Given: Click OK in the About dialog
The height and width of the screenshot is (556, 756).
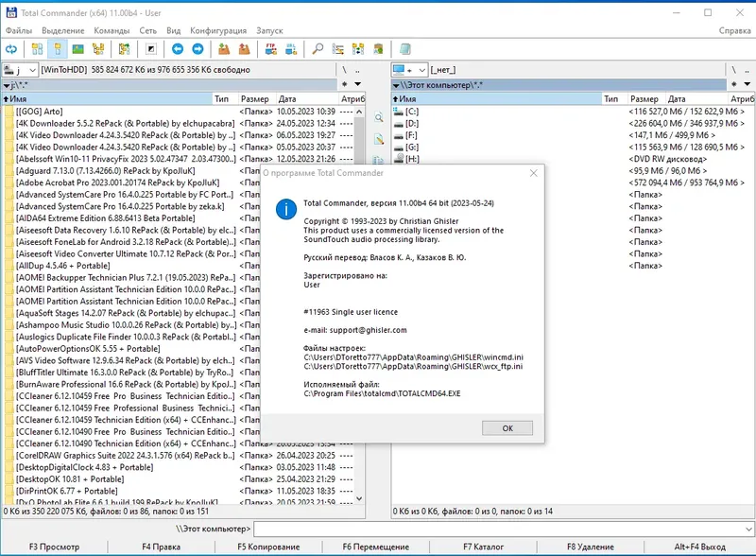Looking at the screenshot, I should click(x=507, y=428).
